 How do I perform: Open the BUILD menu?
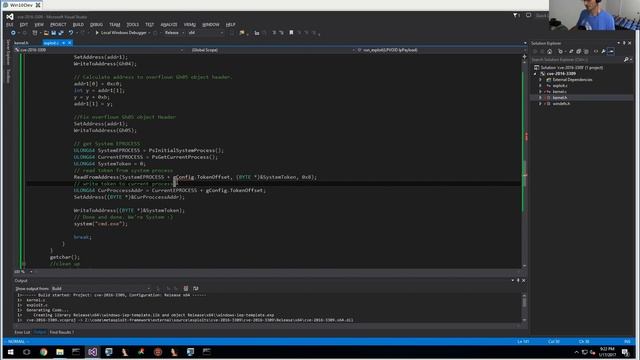[78, 24]
